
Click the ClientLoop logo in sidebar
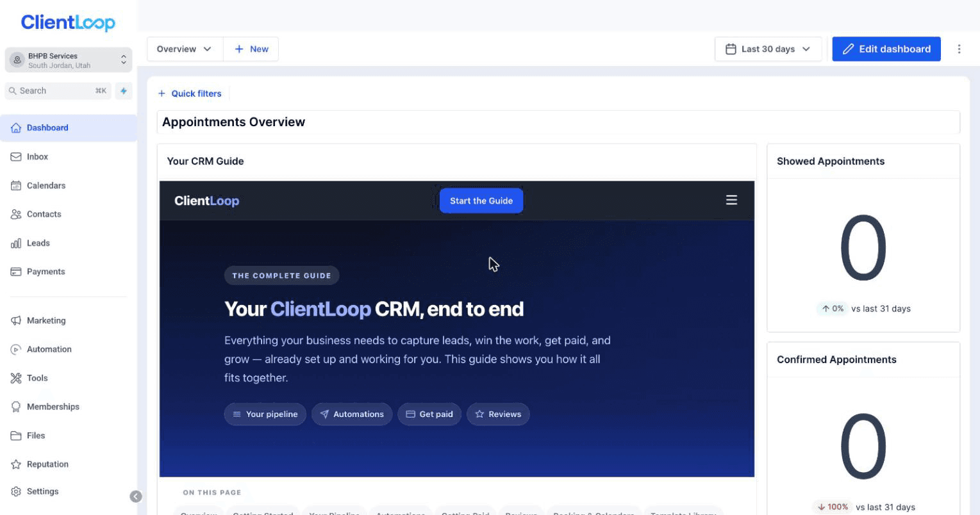[x=68, y=22]
